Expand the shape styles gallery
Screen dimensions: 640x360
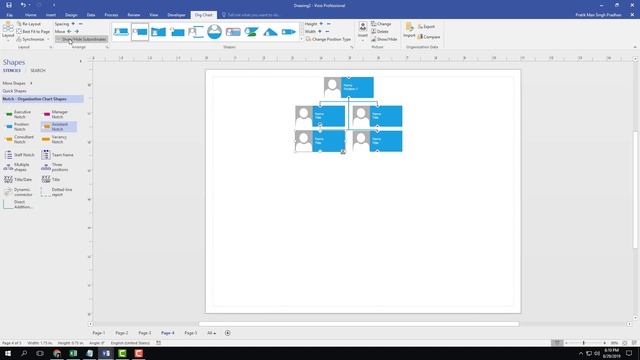[302, 39]
